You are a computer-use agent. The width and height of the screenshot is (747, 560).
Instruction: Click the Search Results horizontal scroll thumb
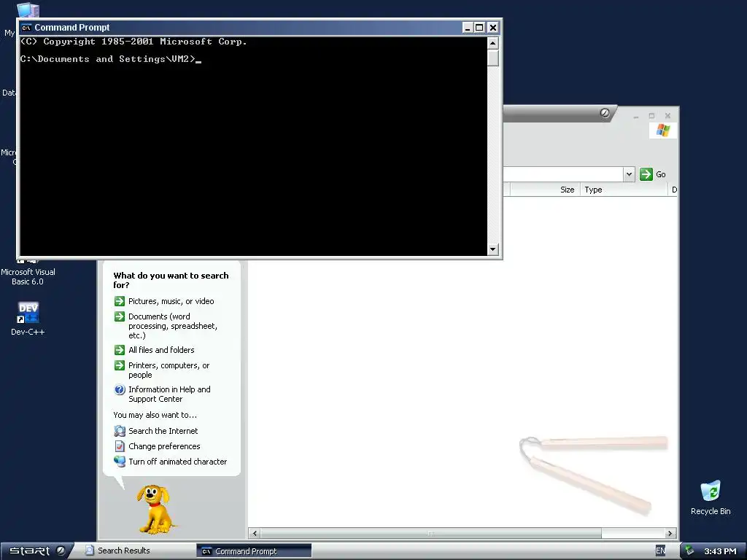430,533
